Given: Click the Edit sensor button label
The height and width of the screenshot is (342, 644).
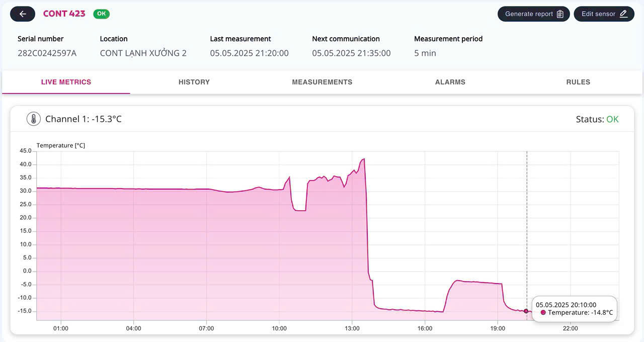Looking at the screenshot, I should click(x=598, y=14).
